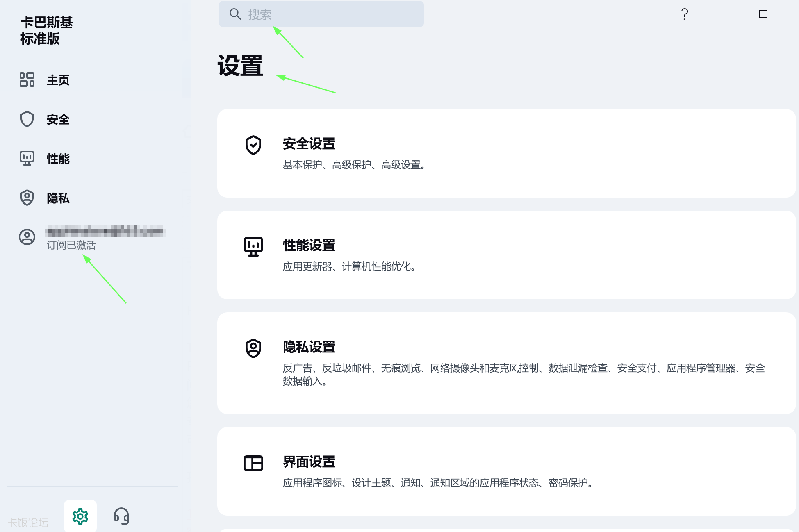Click the user account avatar icon

pyautogui.click(x=27, y=237)
